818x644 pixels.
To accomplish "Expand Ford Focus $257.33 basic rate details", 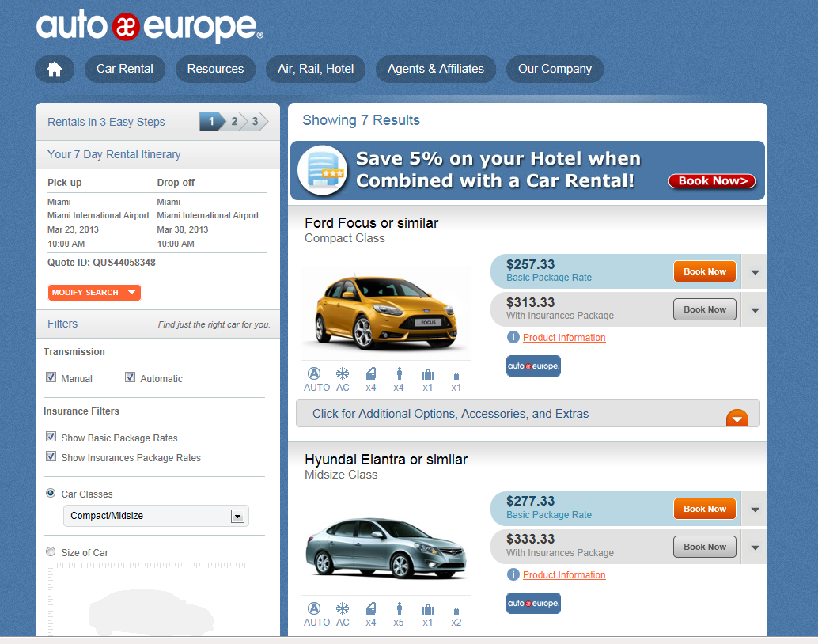I will tap(755, 272).
